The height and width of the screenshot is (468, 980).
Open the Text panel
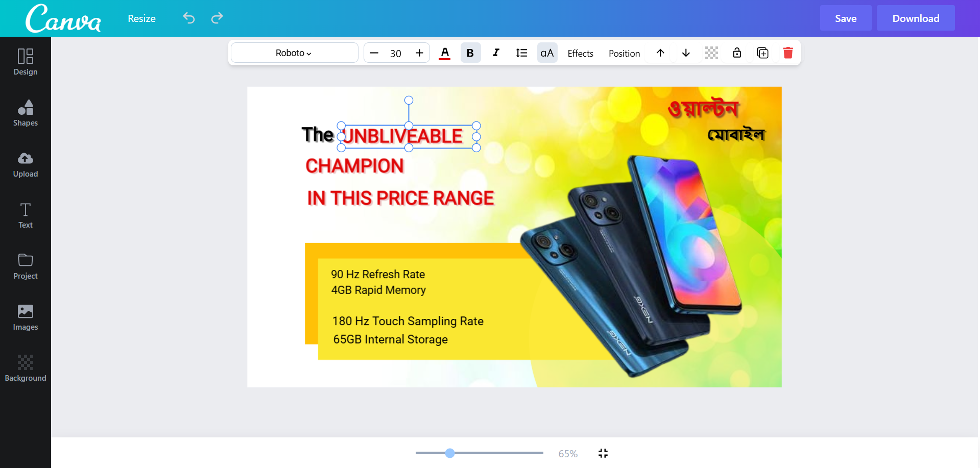(26, 215)
